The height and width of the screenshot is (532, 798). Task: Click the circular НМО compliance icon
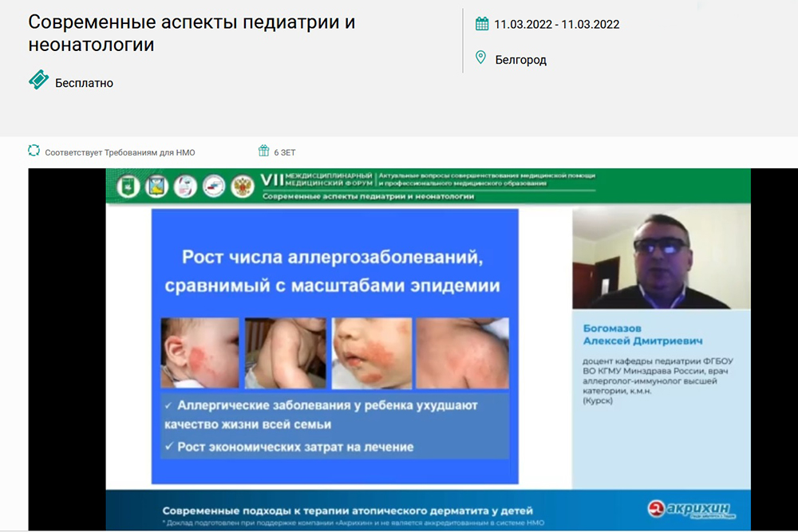pyautogui.click(x=34, y=152)
